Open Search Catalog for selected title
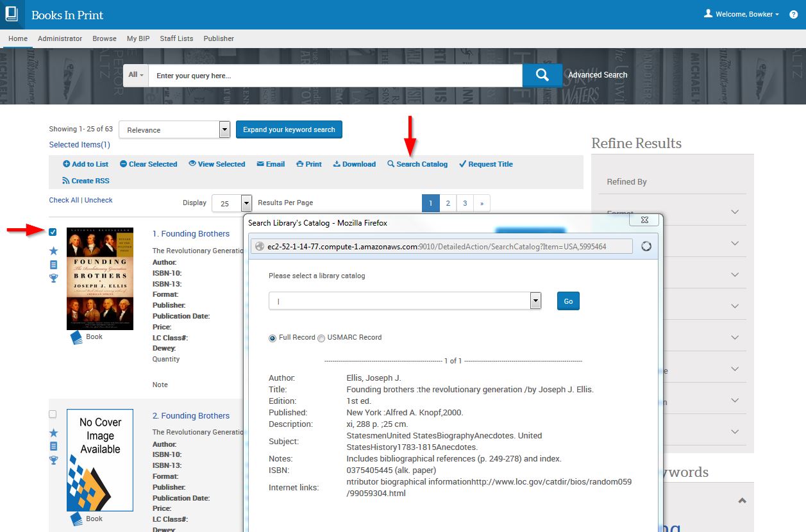This screenshot has height=532, width=806. (417, 164)
